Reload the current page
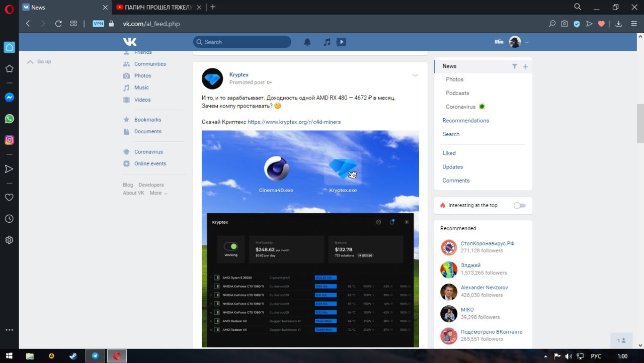This screenshot has width=644, height=363. pos(58,24)
